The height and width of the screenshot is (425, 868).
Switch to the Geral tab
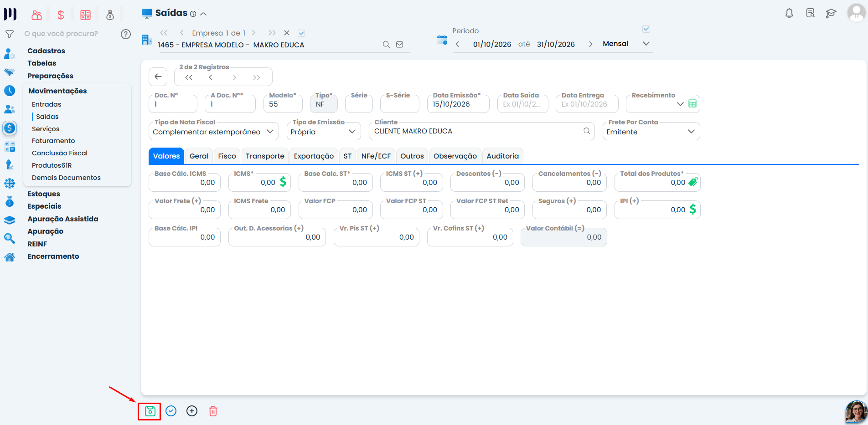click(x=199, y=156)
